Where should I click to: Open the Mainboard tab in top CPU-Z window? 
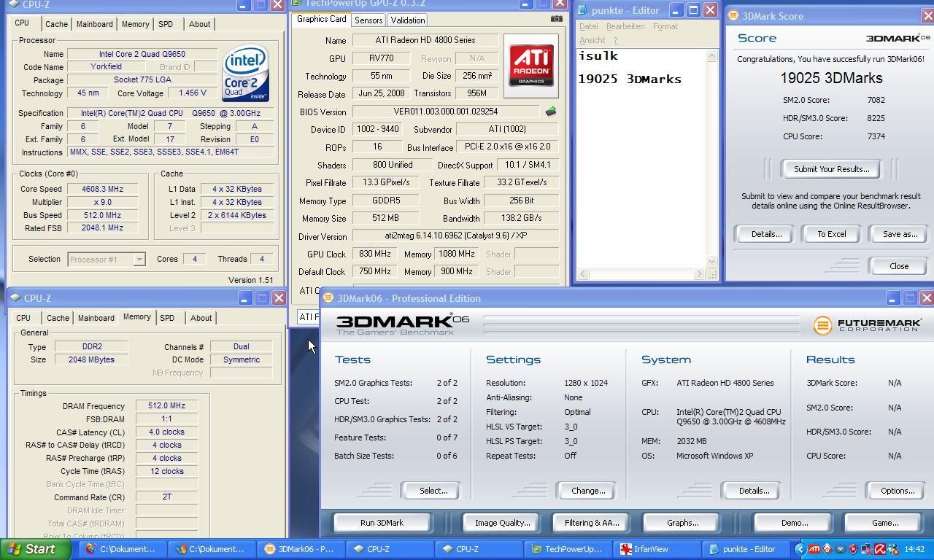95,24
